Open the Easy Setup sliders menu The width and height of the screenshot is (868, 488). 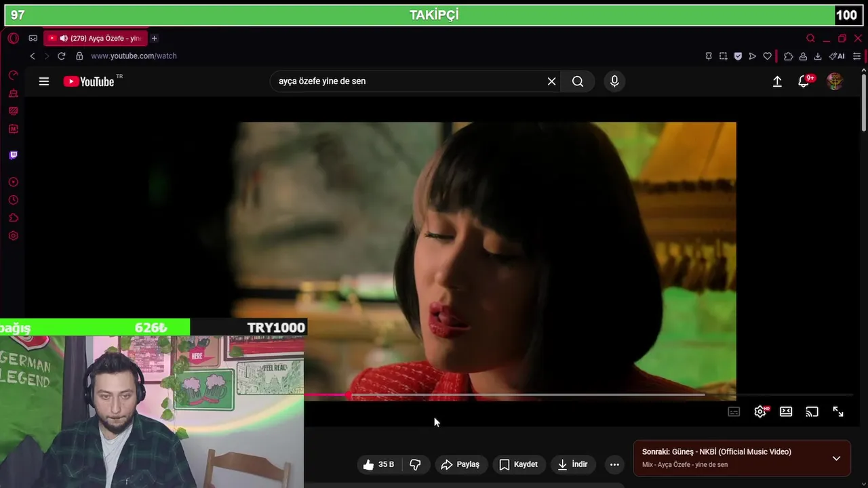coord(857,56)
